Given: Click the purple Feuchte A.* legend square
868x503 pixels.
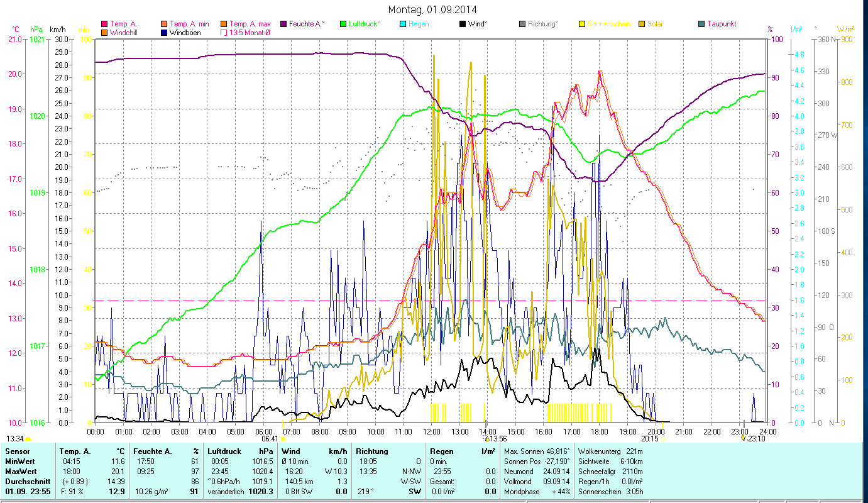Looking at the screenshot, I should 284,24.
